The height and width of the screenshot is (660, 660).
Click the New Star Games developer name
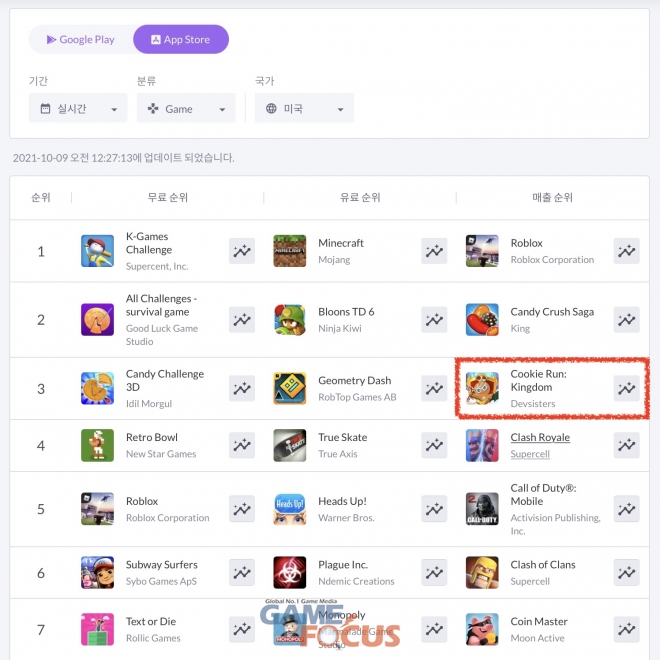point(161,454)
